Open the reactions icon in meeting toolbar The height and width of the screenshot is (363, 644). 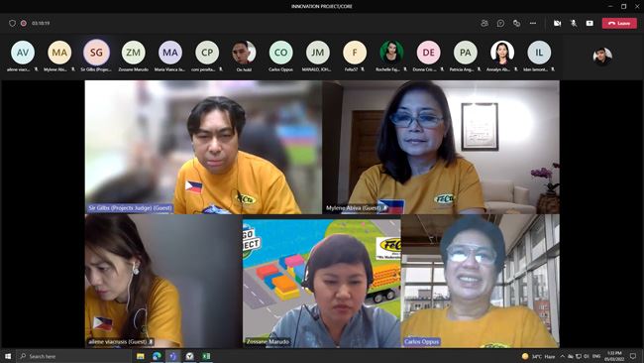click(516, 23)
